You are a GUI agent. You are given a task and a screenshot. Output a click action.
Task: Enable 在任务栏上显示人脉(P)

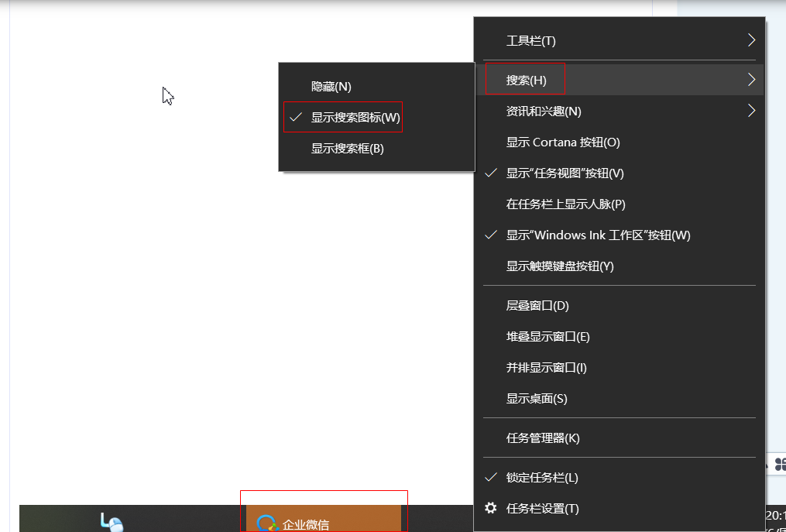(565, 204)
